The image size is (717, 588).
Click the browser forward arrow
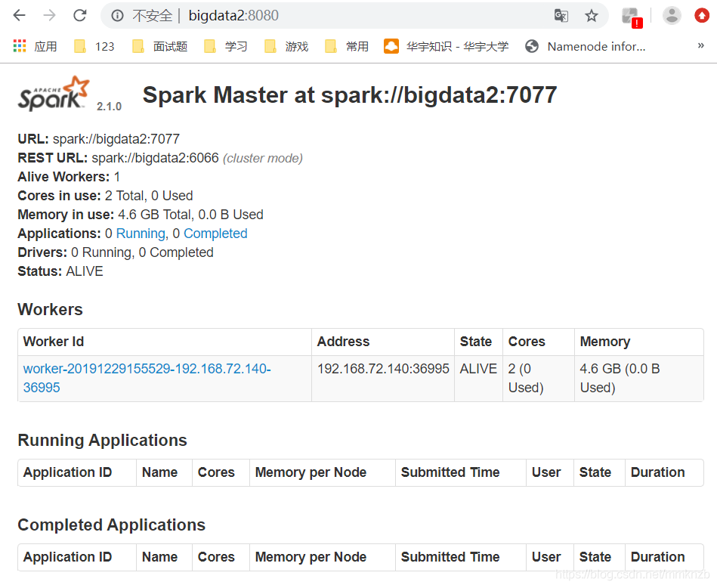[x=49, y=16]
